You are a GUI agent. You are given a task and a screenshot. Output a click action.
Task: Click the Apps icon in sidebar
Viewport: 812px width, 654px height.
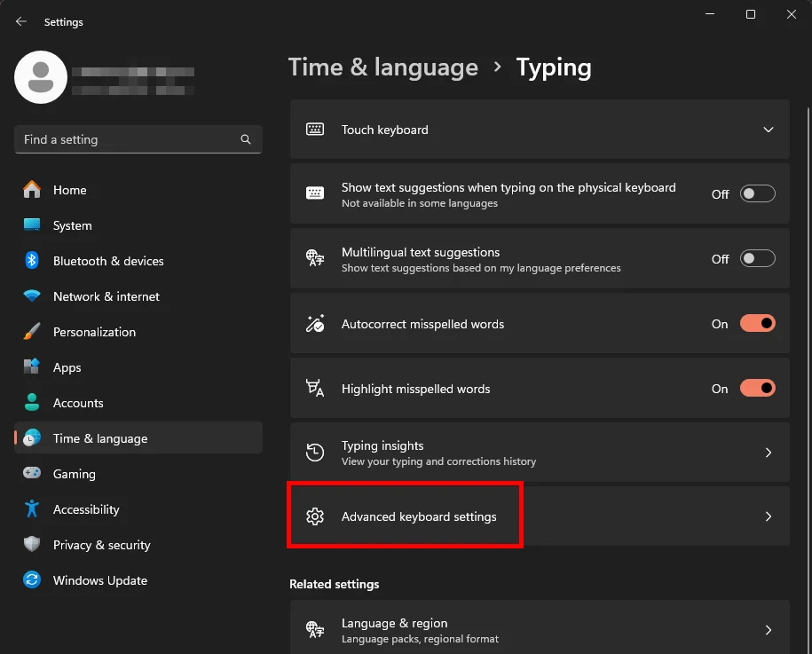[x=32, y=366]
